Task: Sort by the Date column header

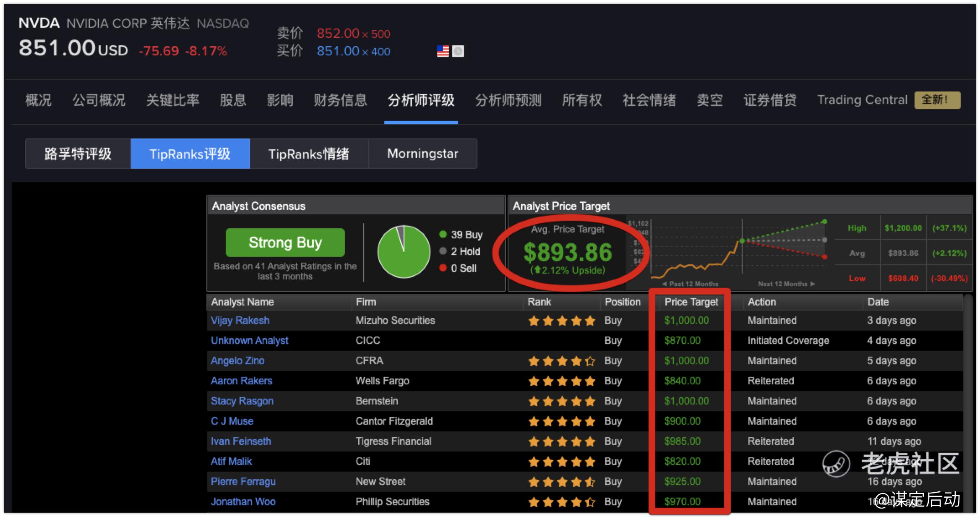Action: [878, 302]
